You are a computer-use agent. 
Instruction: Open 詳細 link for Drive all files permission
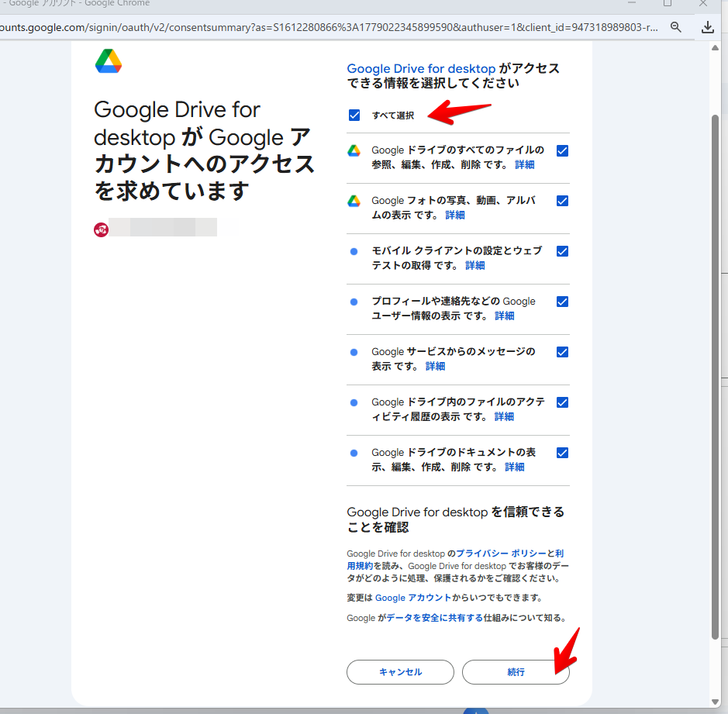coord(525,165)
